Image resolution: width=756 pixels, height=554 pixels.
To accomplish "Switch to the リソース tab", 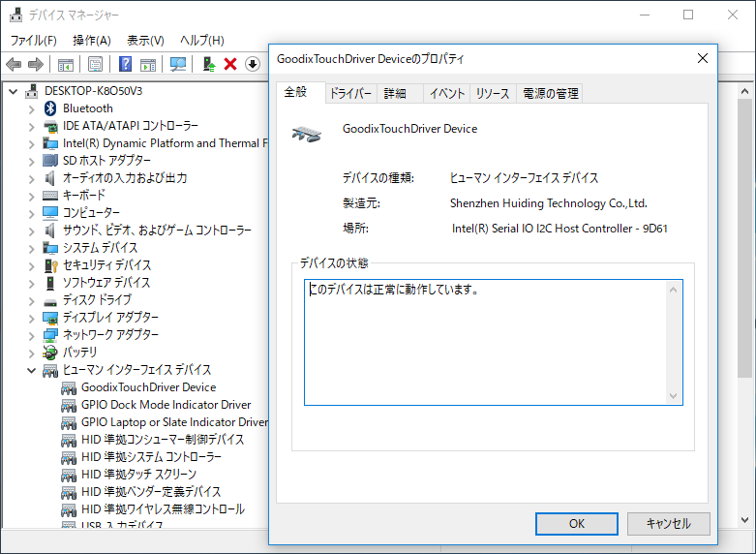I will (493, 93).
